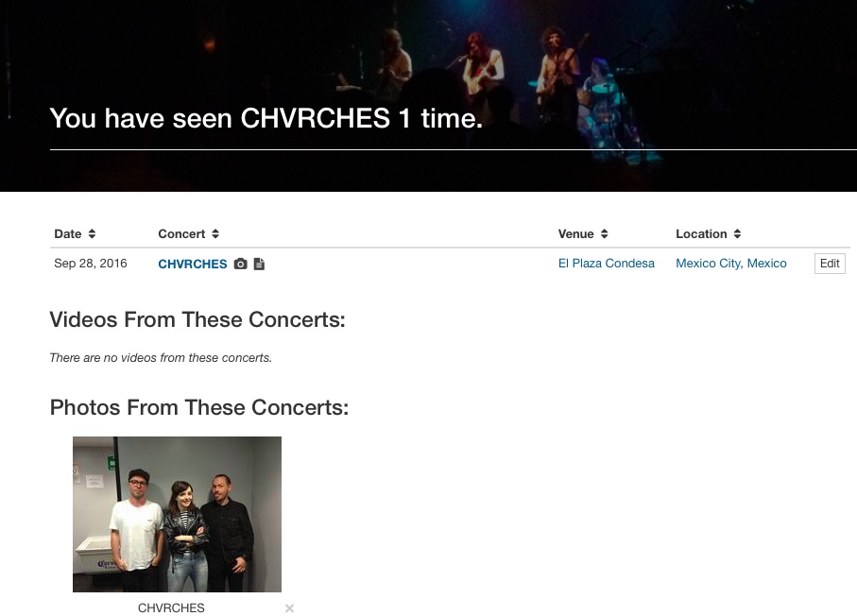
Task: Open the Mexico City, Mexico location link
Action: pyautogui.click(x=730, y=264)
